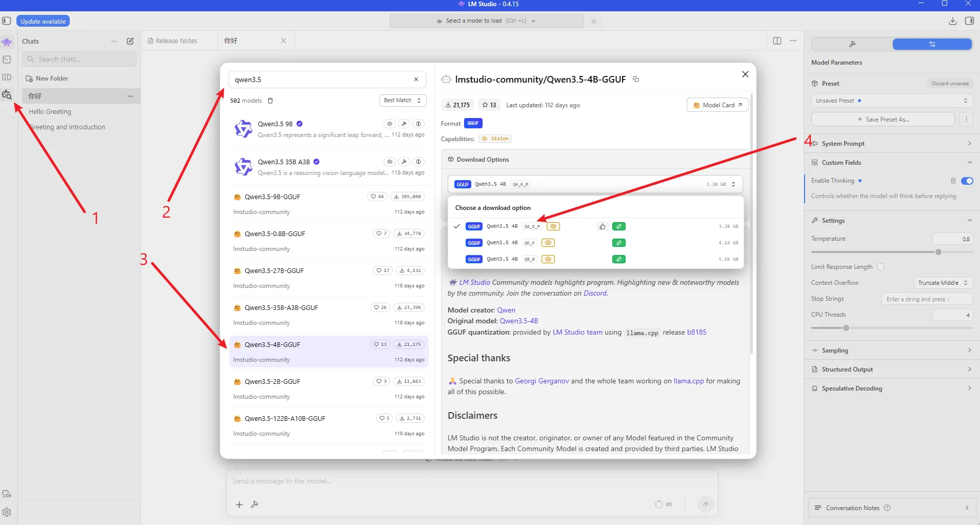Viewport: 980px width, 525px height.
Task: Expand the Speculative Decoding section
Action: coord(892,388)
